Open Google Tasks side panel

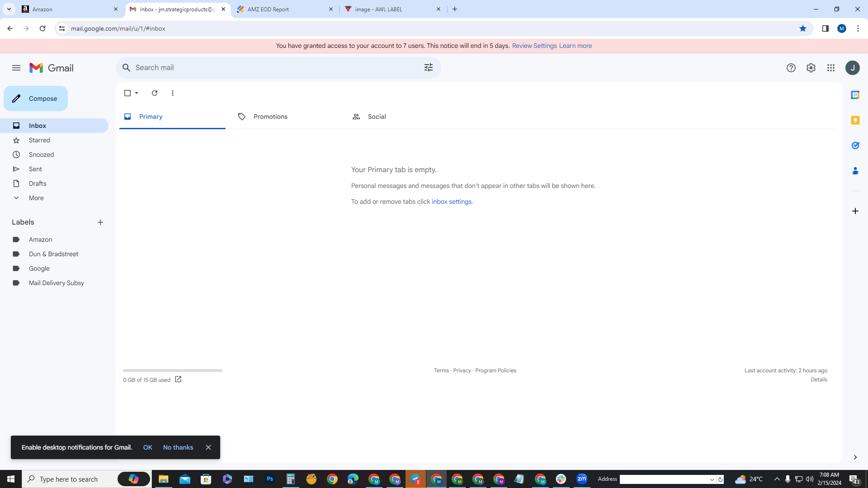[x=855, y=145]
